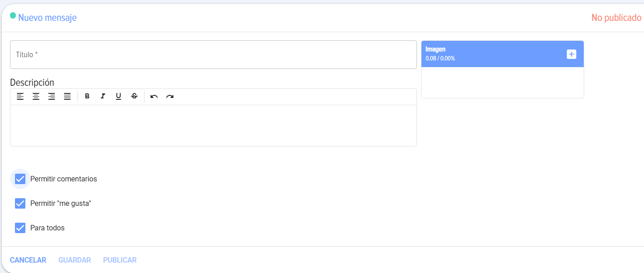Redo the last undone edit

point(170,96)
